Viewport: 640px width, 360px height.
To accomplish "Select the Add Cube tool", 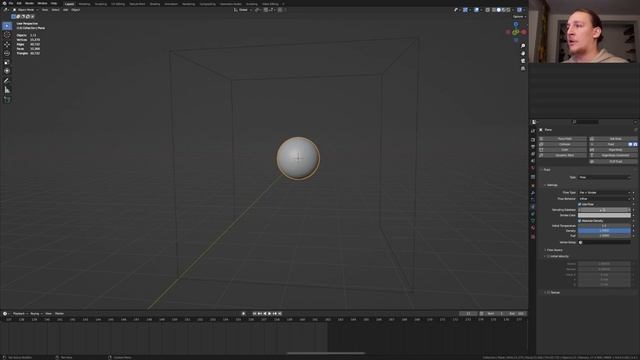I will tap(7, 100).
